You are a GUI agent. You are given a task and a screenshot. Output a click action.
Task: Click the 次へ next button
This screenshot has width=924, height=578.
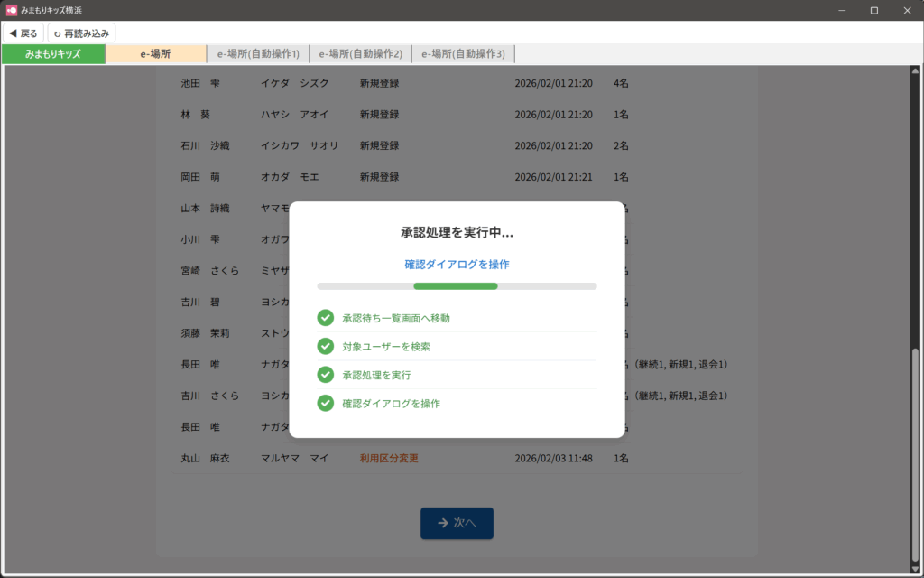click(x=457, y=523)
